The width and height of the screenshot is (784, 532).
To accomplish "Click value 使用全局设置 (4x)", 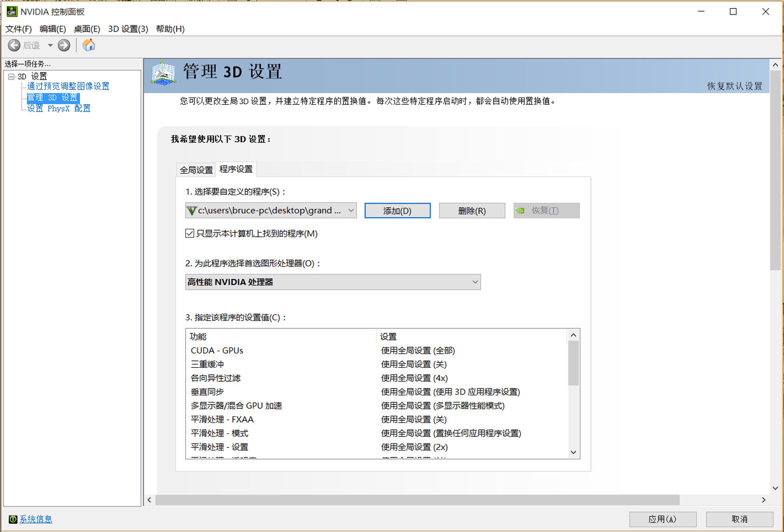I will tap(415, 378).
